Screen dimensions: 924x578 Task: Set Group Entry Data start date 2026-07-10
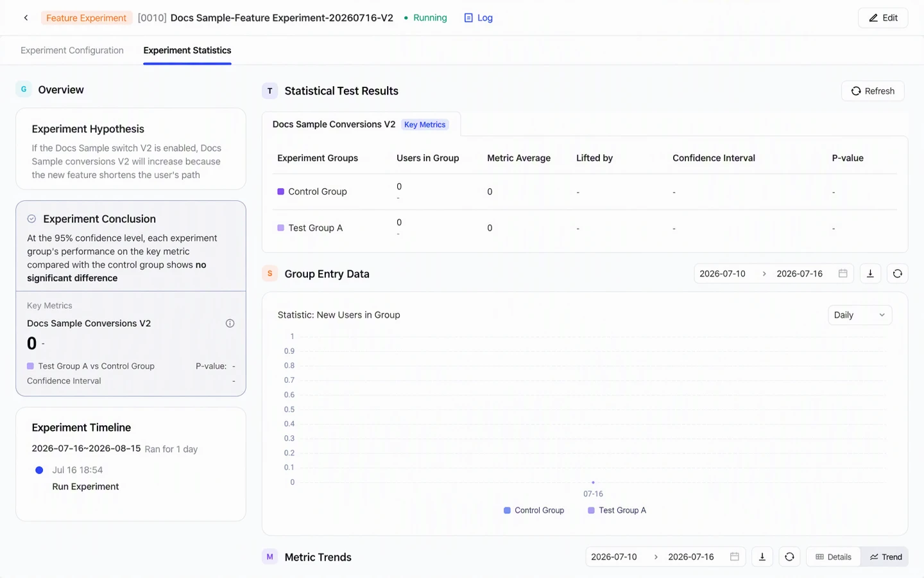(723, 274)
